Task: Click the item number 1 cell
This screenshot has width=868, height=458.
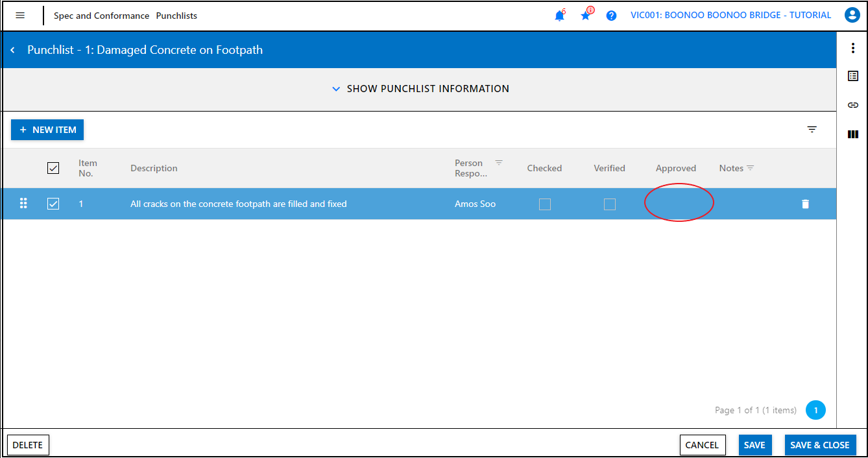Action: pos(81,204)
